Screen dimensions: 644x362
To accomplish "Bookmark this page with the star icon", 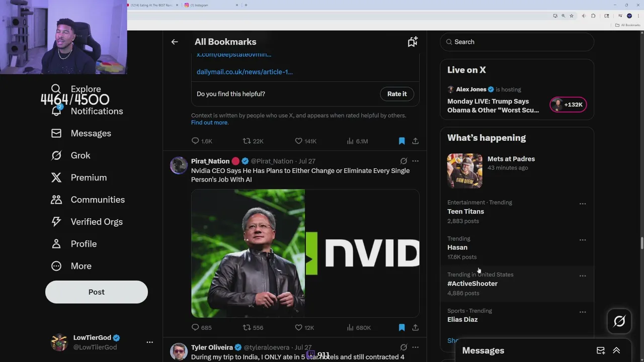I will pyautogui.click(x=572, y=16).
